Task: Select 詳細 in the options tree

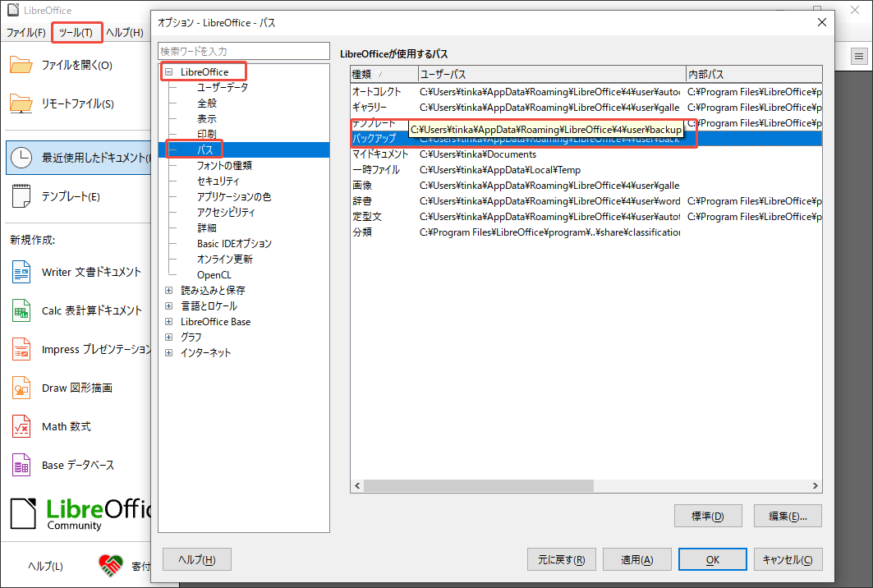Action: 207,227
